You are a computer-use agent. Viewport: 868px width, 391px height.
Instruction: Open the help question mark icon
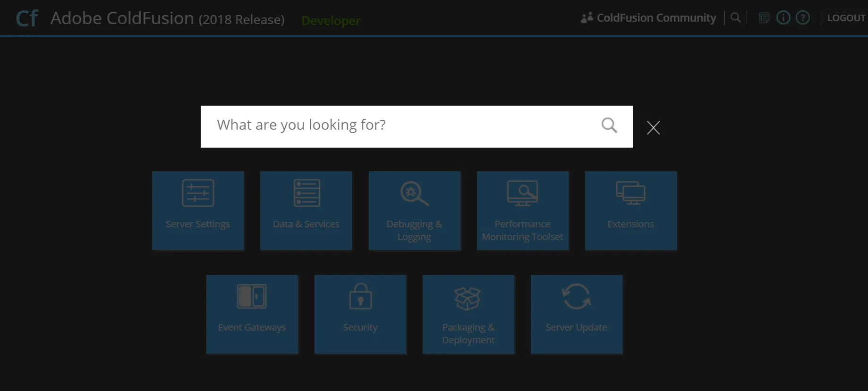(802, 18)
